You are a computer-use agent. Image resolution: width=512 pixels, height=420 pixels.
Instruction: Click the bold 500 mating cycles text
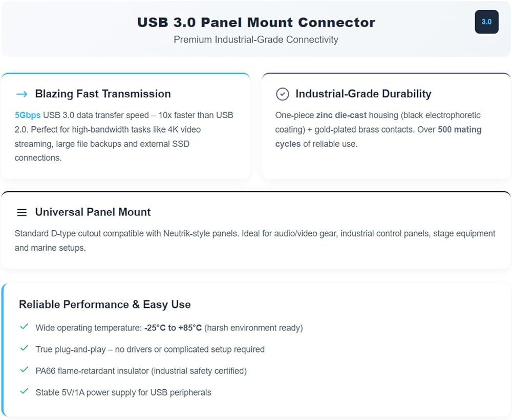click(x=378, y=137)
